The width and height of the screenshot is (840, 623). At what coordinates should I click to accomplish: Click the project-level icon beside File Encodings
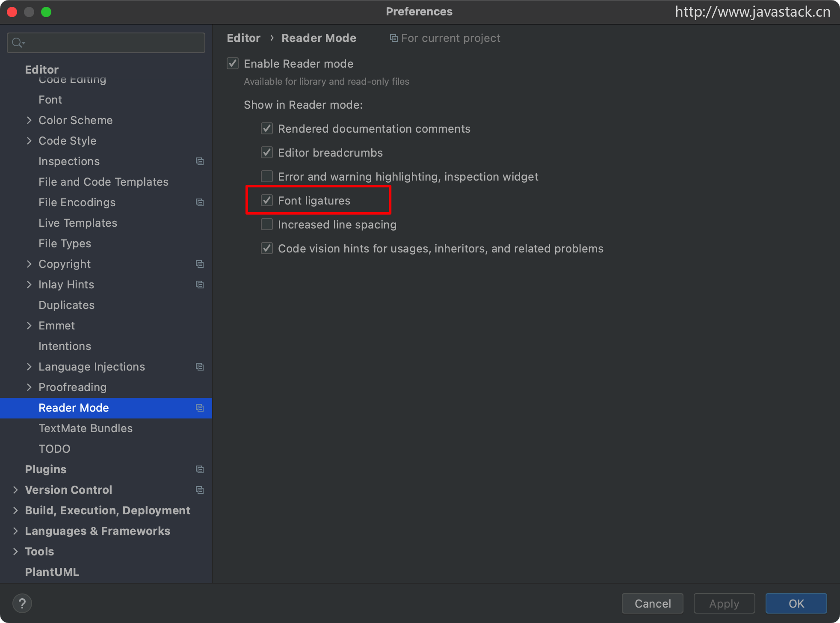click(199, 202)
